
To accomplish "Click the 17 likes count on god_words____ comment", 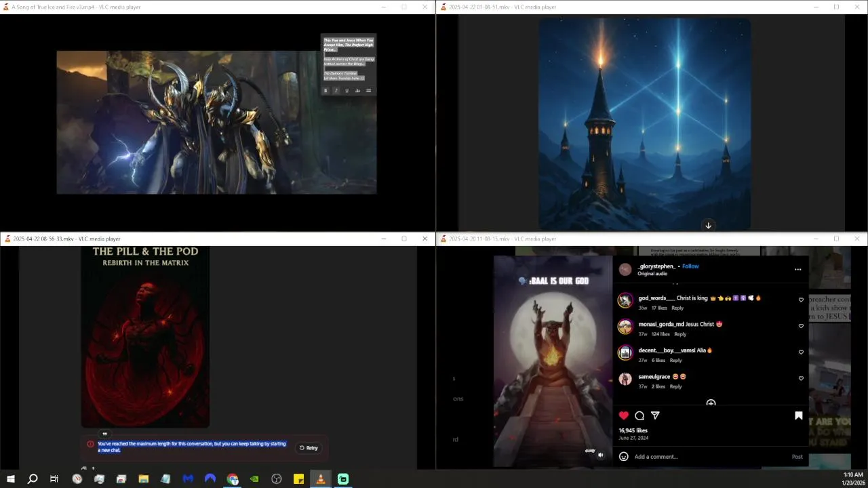I will point(659,308).
